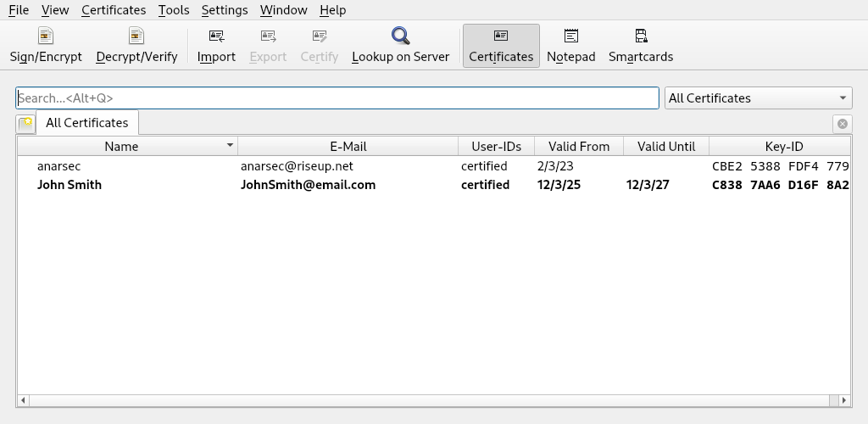This screenshot has height=424, width=868.
Task: Click the 12/3/25 valid from date
Action: [x=559, y=185]
